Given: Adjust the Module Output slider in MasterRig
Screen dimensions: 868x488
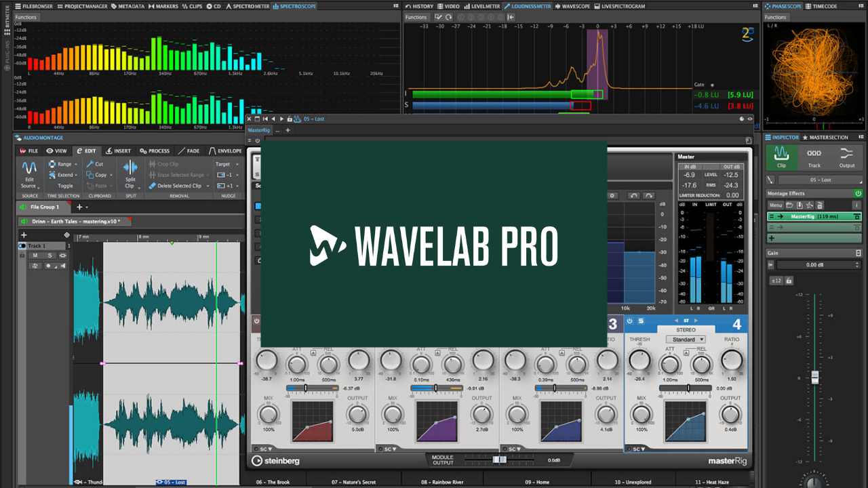Looking at the screenshot, I should (499, 460).
